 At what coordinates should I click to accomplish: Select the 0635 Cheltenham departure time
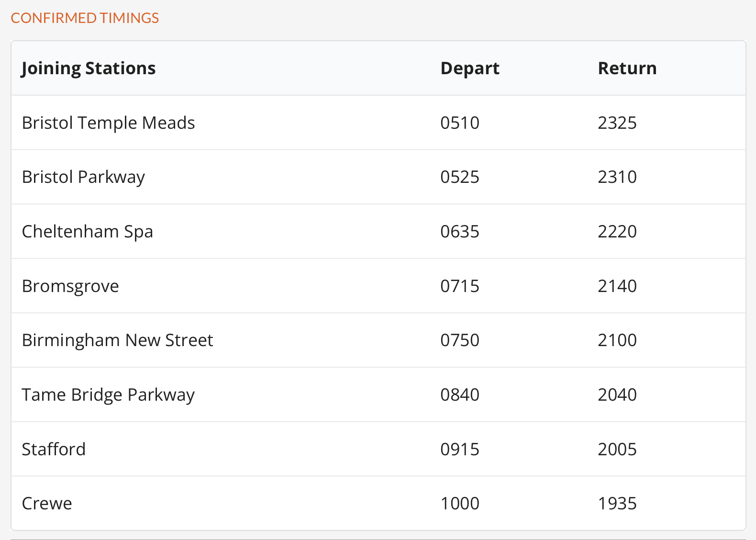point(460,232)
